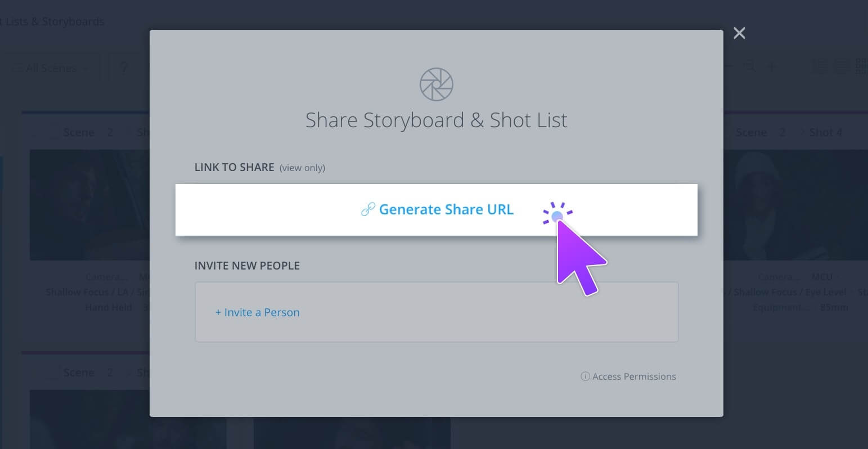The height and width of the screenshot is (449, 868).
Task: Click the "Shot 4" label in background
Action: point(825,133)
